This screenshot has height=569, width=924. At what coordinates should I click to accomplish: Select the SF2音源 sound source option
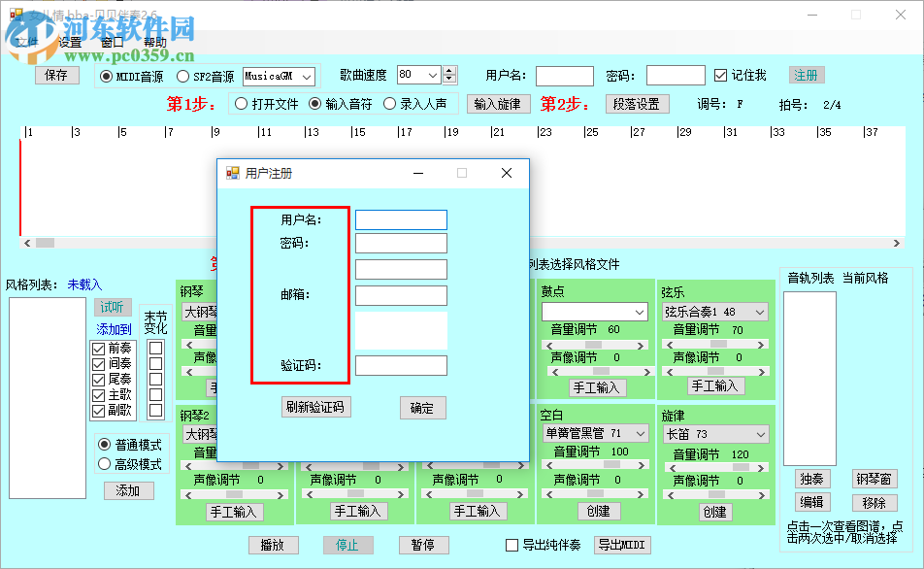pyautogui.click(x=184, y=76)
